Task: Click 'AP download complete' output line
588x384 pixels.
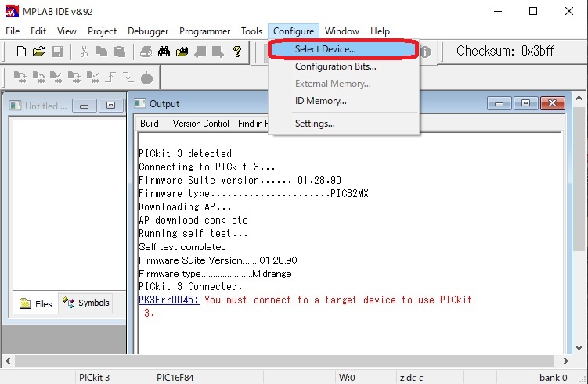Action: click(x=193, y=221)
